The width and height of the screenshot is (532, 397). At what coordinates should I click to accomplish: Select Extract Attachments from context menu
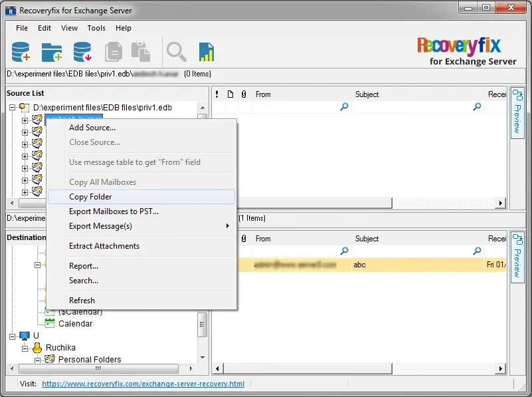(x=141, y=246)
